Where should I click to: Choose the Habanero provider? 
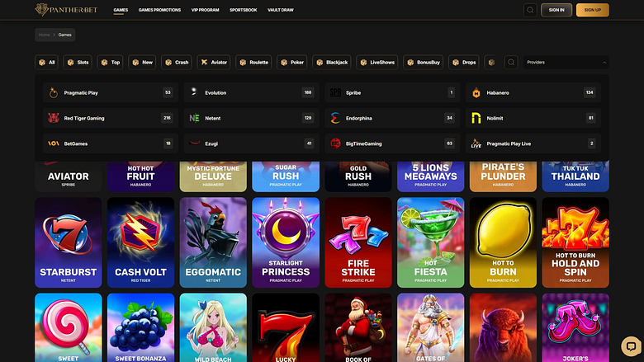pos(533,92)
